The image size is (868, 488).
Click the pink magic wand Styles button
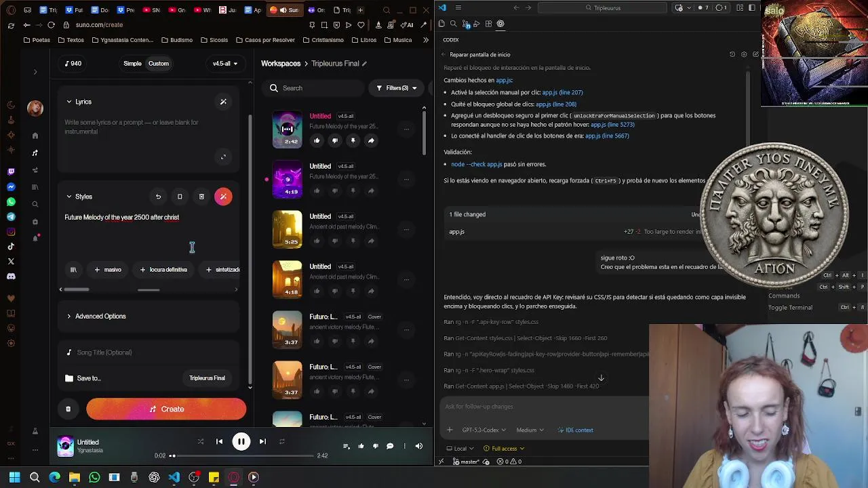pos(223,197)
